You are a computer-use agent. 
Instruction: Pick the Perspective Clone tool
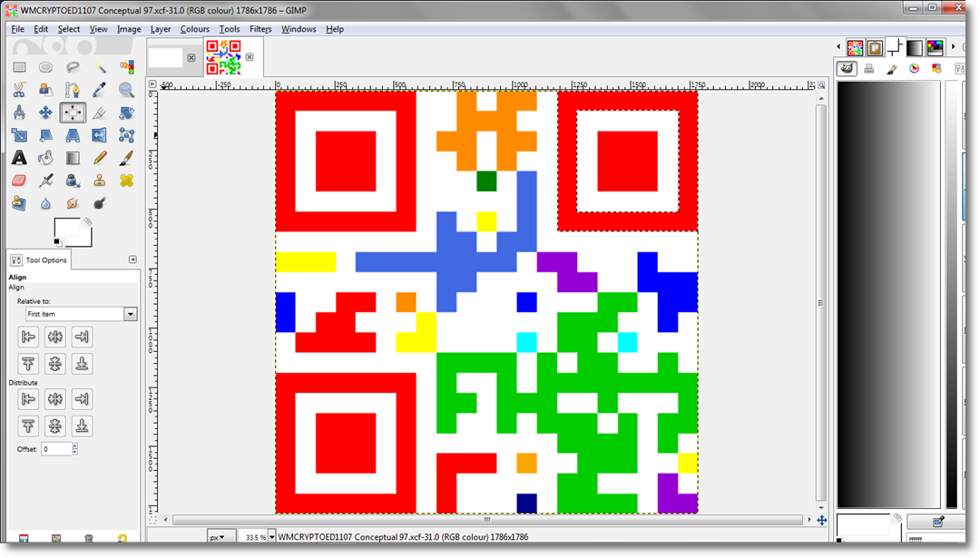click(19, 203)
